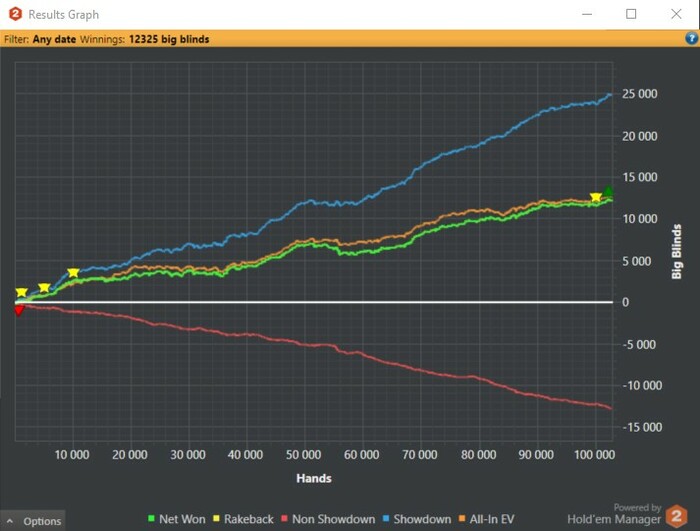This screenshot has width=700, height=531.
Task: Click the Hold'em Manager 2 title bar icon
Action: pos(16,14)
